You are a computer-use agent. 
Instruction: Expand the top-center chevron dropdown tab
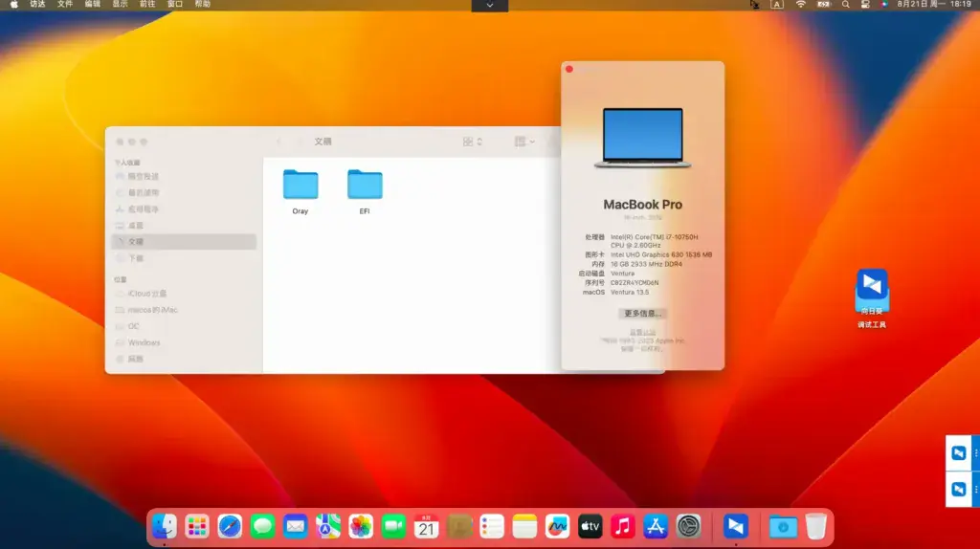click(x=489, y=5)
